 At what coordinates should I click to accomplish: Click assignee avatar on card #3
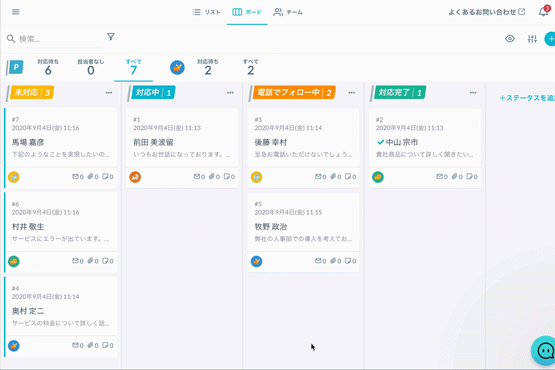pyautogui.click(x=257, y=177)
